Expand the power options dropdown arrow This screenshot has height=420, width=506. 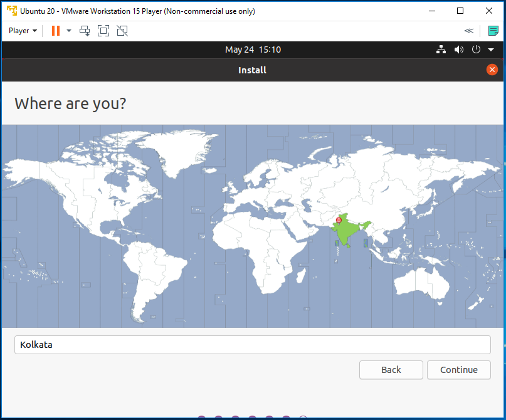[x=69, y=31]
